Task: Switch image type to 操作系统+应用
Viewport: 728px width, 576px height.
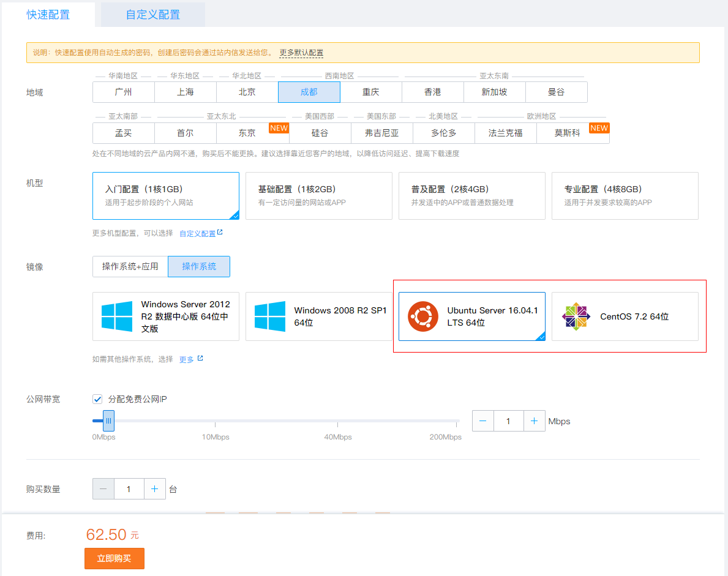Action: click(130, 267)
